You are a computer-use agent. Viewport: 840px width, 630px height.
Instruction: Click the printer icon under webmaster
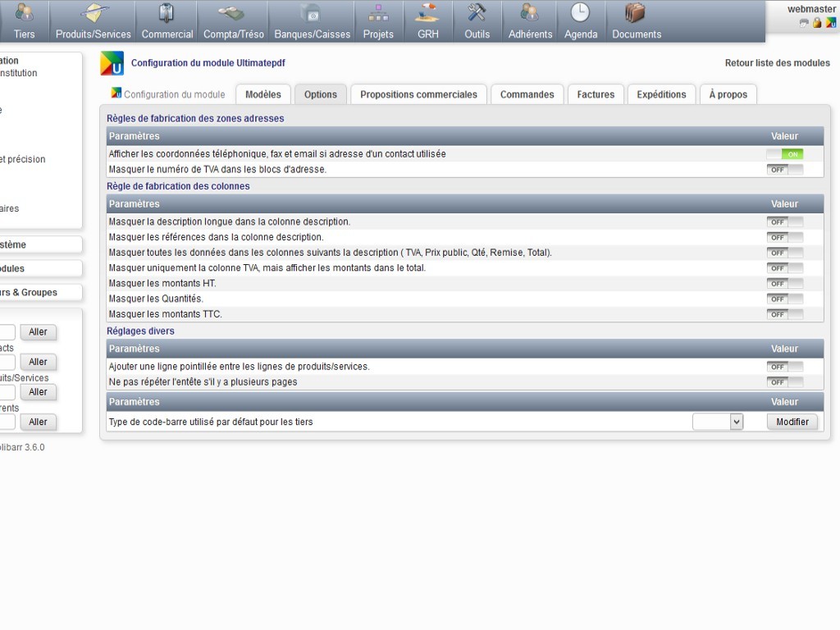click(804, 23)
